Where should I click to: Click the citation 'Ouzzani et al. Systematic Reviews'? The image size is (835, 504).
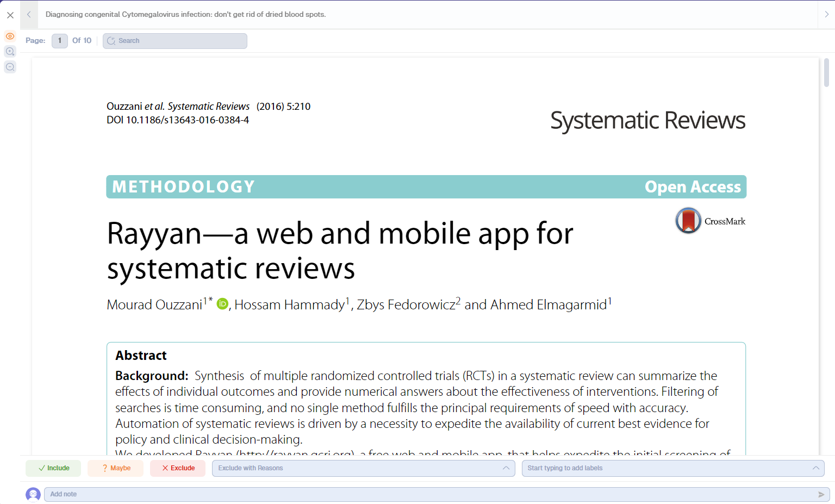point(178,107)
